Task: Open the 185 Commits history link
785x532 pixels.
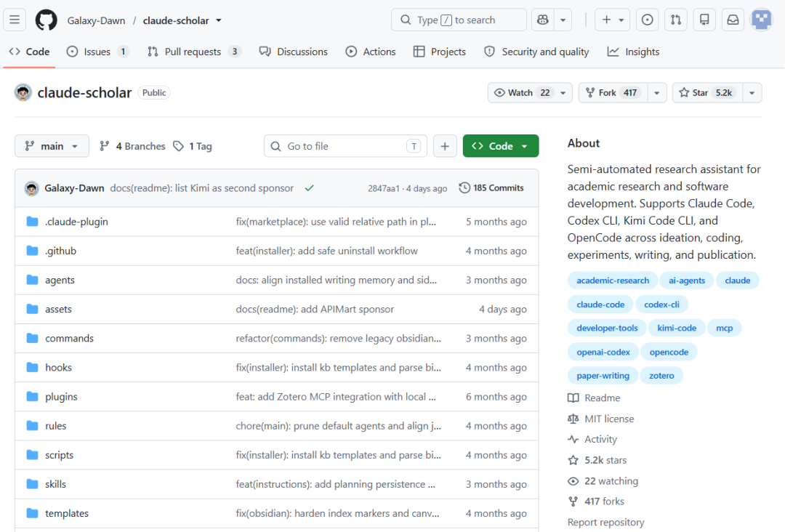Action: [491, 188]
